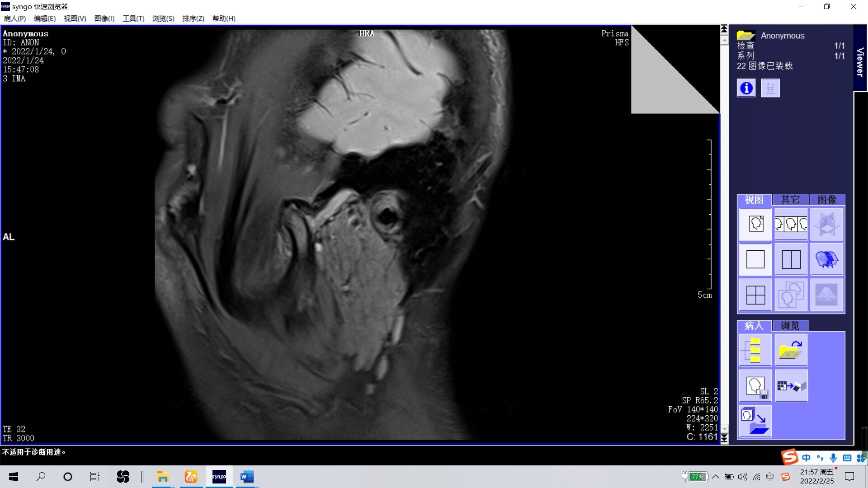Image resolution: width=868 pixels, height=488 pixels.
Task: Switch to the 其它 tab
Action: click(x=790, y=200)
